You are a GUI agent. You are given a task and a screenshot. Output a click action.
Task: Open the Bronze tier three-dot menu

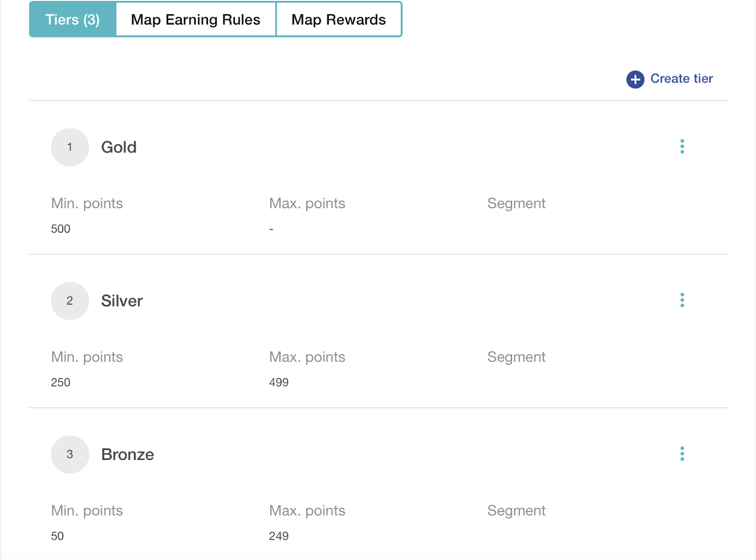(682, 454)
